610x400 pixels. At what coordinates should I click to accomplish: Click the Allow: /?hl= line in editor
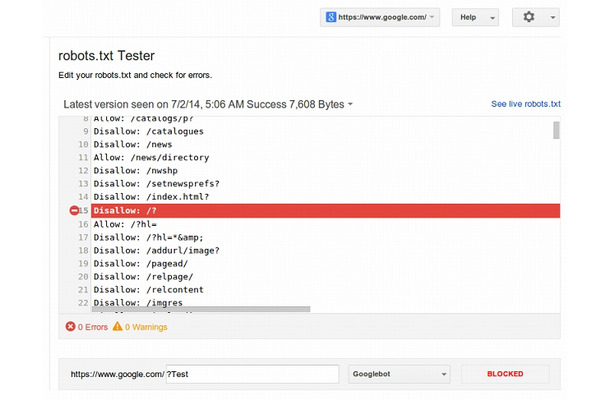click(125, 224)
